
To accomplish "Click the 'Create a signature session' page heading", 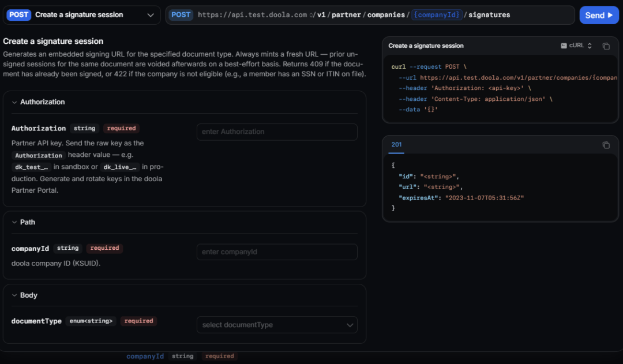I will pos(53,42).
